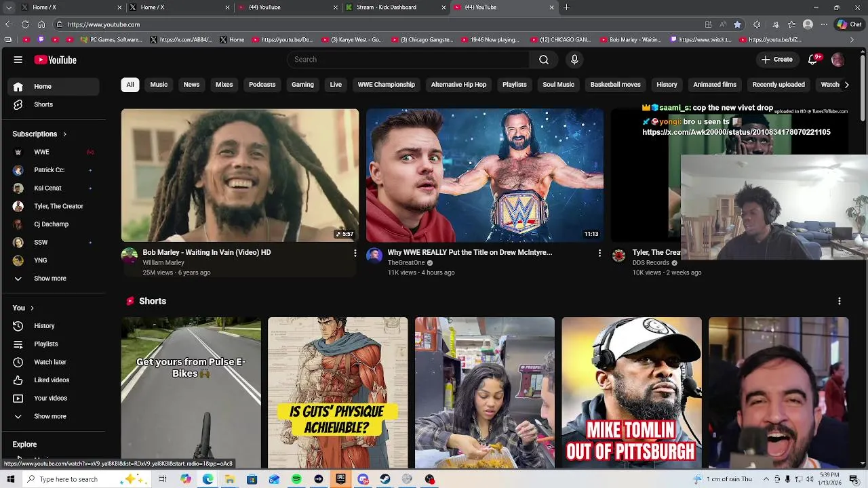Click the William Marley channel avatar
This screenshot has width=868, height=488.
pyautogui.click(x=129, y=256)
